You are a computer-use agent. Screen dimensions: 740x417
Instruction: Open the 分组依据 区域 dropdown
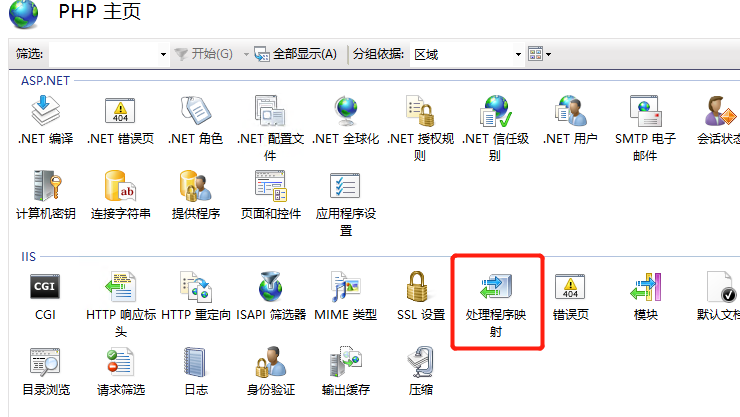[x=467, y=54]
